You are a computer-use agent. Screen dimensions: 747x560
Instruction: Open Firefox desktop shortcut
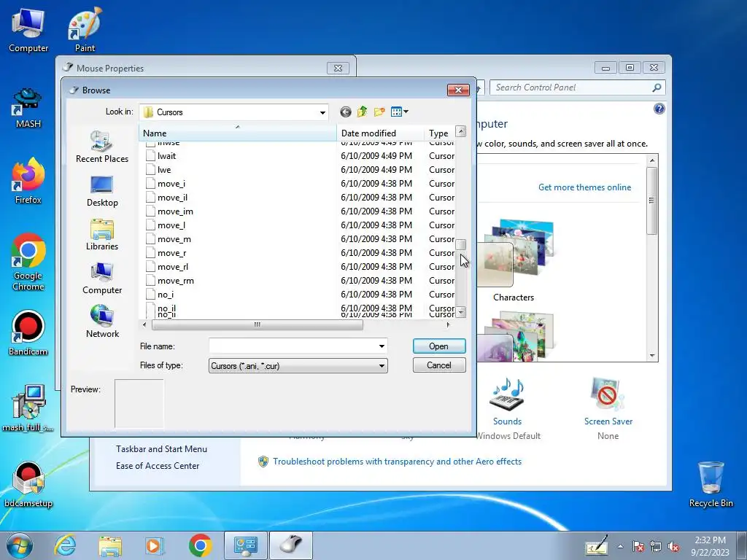28,182
